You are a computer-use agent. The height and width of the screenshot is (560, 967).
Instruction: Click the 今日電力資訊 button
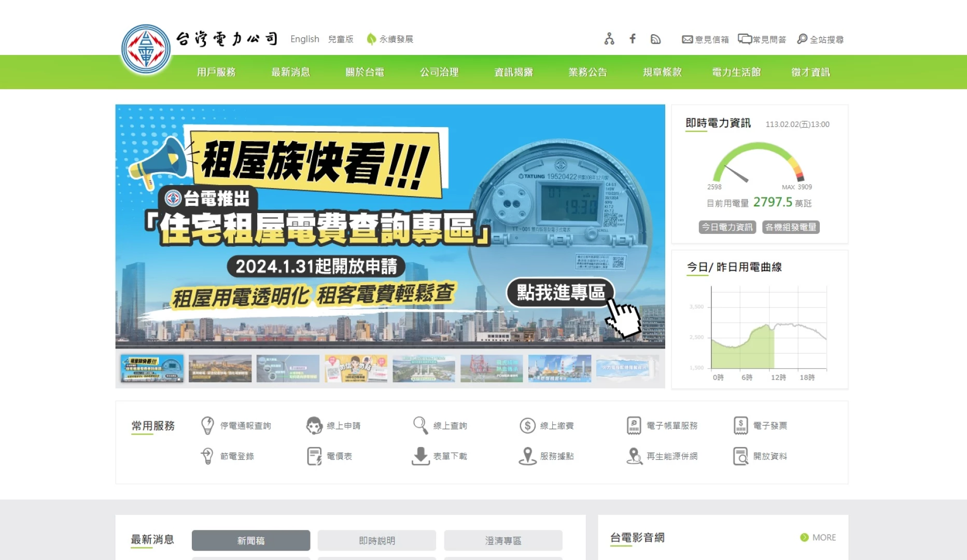[727, 227]
